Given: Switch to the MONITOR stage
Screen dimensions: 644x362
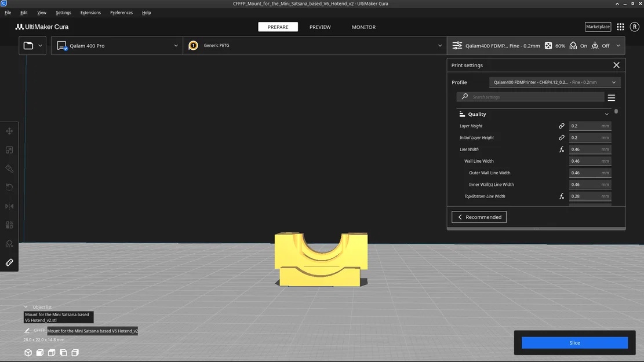Looking at the screenshot, I should [x=363, y=27].
